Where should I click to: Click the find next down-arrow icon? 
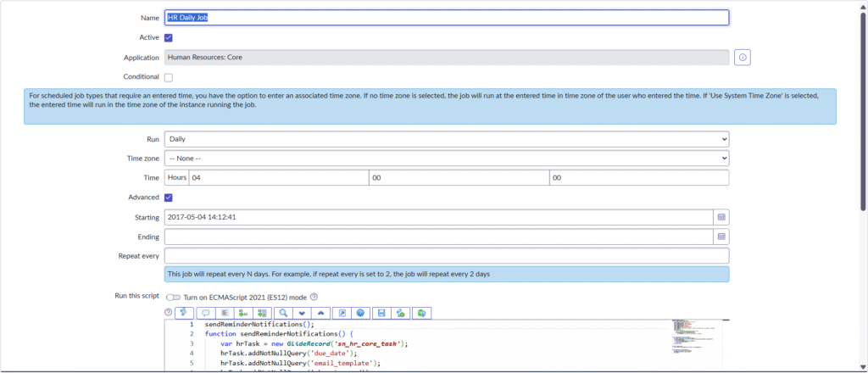tap(303, 313)
